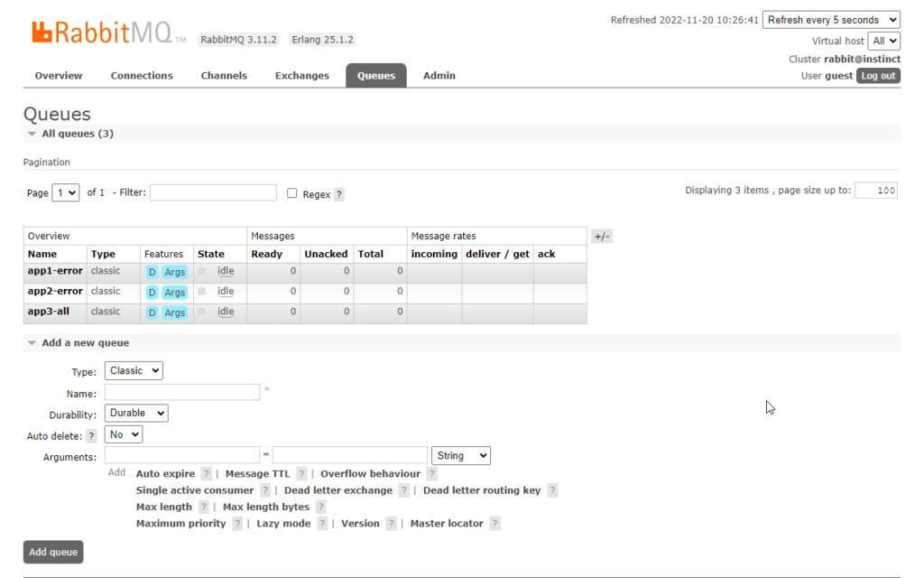Screen dimensions: 924x578
Task: Click the Message TTL help icon
Action: tap(300, 473)
